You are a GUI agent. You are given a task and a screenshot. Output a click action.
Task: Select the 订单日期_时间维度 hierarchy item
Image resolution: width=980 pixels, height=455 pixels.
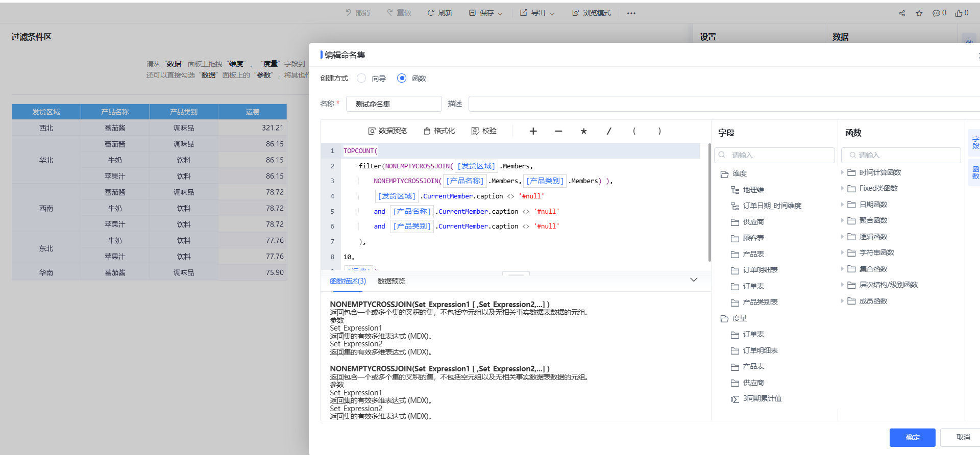[766, 206]
